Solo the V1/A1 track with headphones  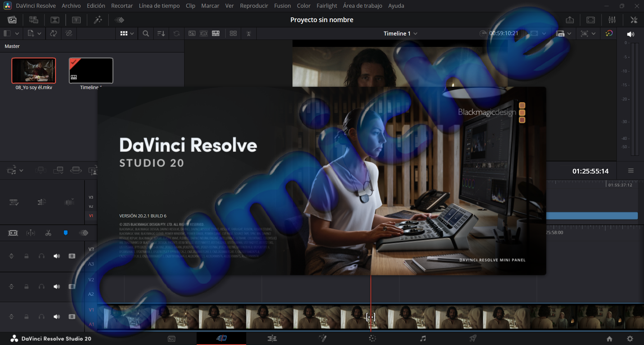pyautogui.click(x=42, y=317)
